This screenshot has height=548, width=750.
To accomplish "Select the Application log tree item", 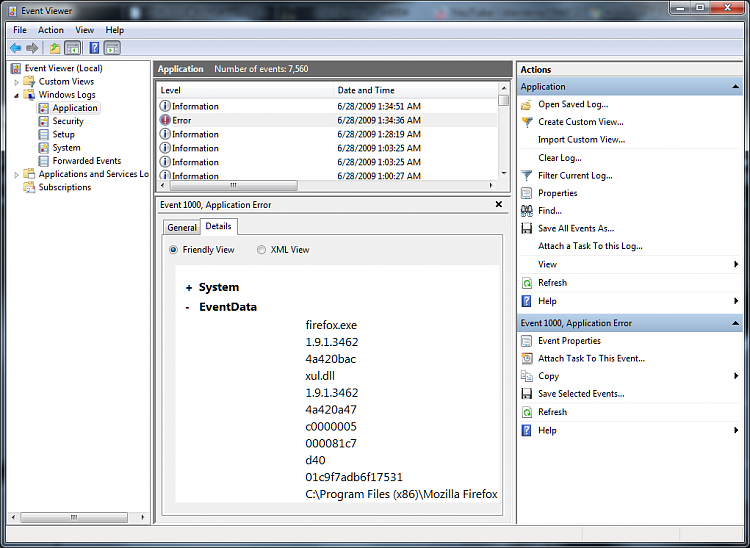I will (75, 108).
